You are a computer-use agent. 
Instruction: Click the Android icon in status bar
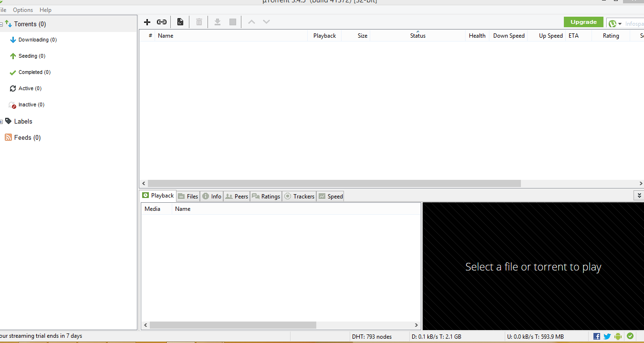[618, 336]
